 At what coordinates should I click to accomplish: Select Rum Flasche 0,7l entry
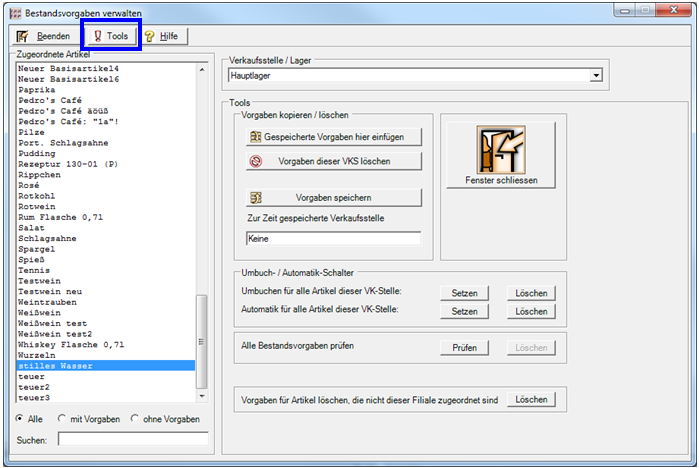coord(106,218)
